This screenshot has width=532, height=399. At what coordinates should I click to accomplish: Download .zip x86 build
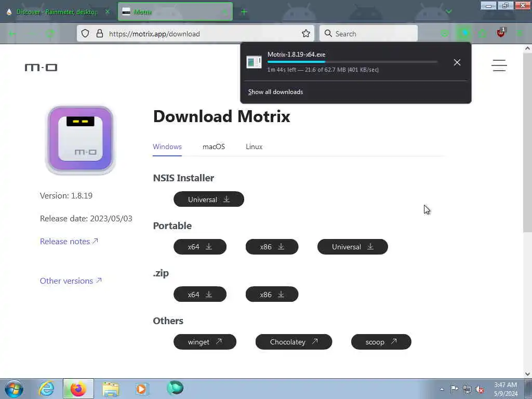tap(272, 294)
